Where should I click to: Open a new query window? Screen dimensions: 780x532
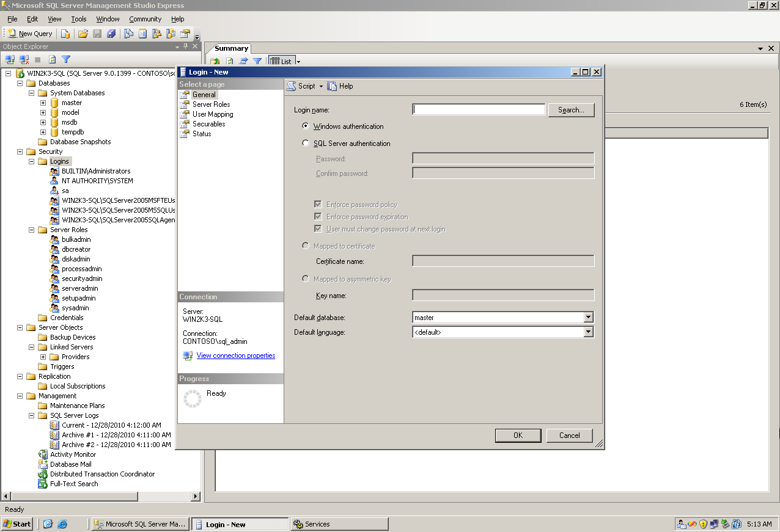click(29, 33)
